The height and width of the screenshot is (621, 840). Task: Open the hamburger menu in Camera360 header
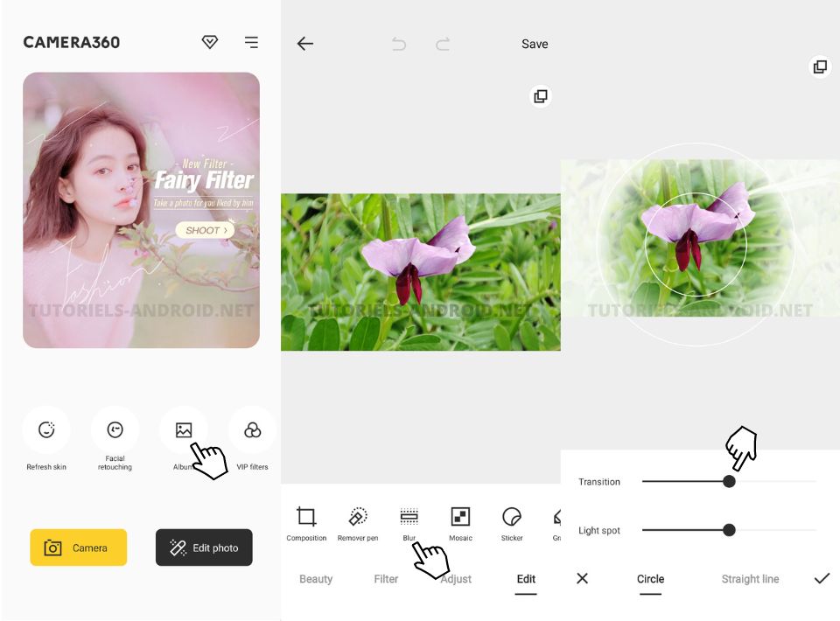[251, 42]
